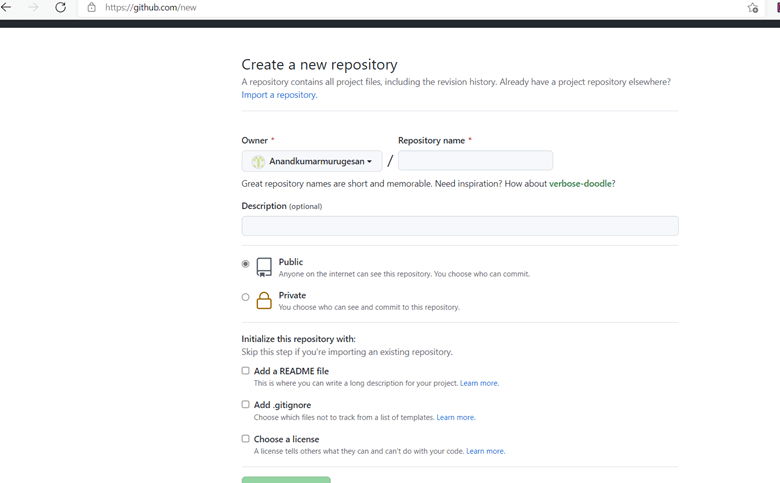The height and width of the screenshot is (483, 780).
Task: Open Learn more link for README
Action: point(479,383)
